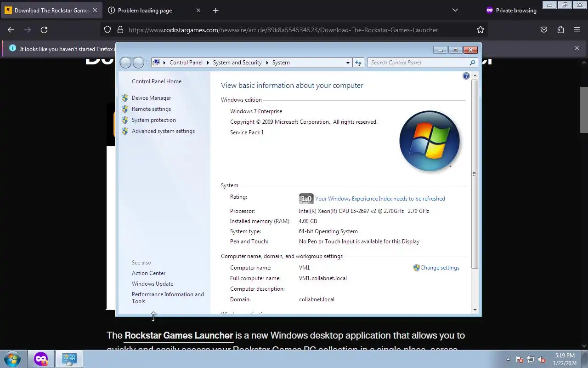Minimize the Control Panel window
588x368 pixels.
440,50
